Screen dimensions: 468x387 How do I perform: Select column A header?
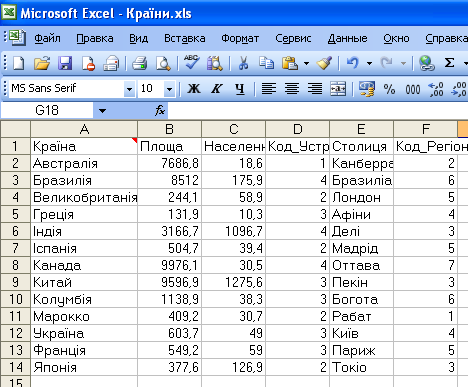click(x=84, y=129)
